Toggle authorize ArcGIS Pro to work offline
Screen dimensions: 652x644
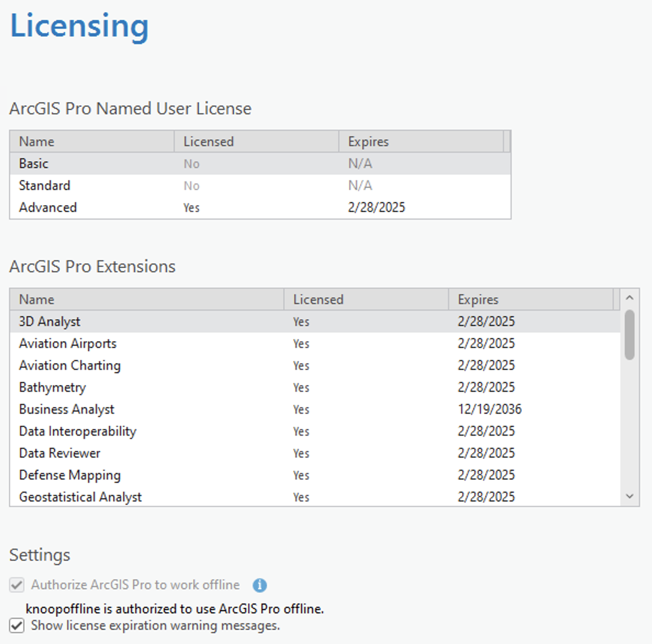(16, 585)
